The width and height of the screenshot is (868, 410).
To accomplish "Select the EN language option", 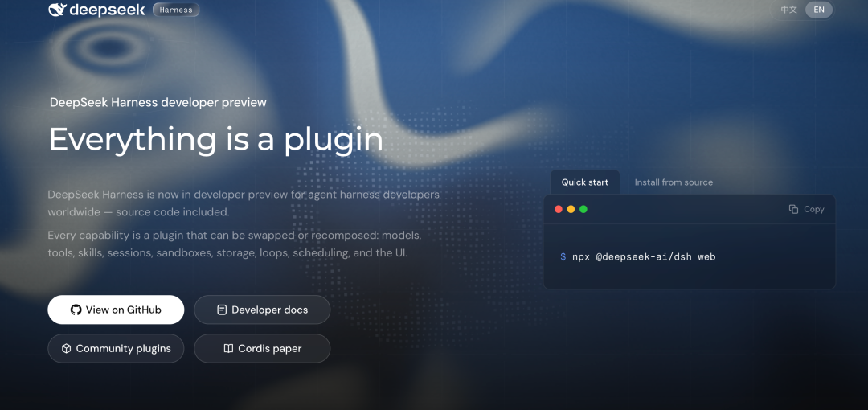I will pos(819,10).
